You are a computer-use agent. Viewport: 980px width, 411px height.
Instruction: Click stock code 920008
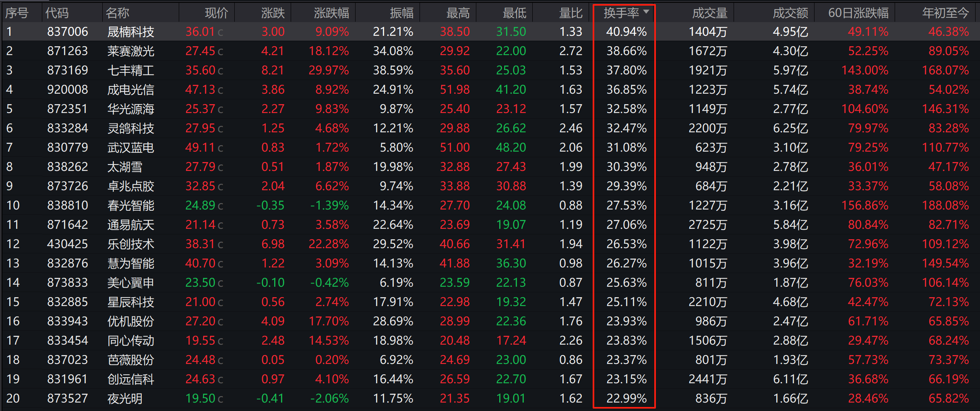coord(68,90)
